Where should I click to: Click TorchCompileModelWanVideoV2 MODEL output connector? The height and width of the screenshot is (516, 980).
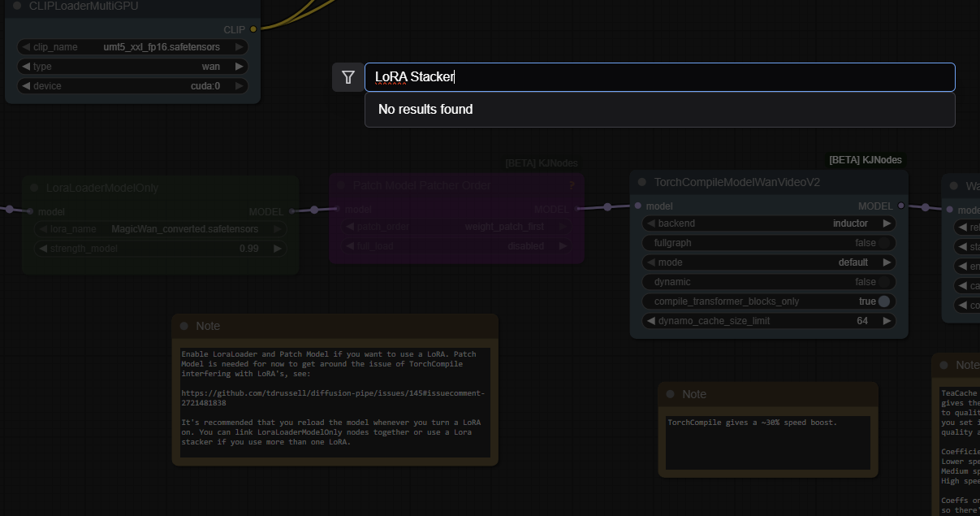click(900, 206)
